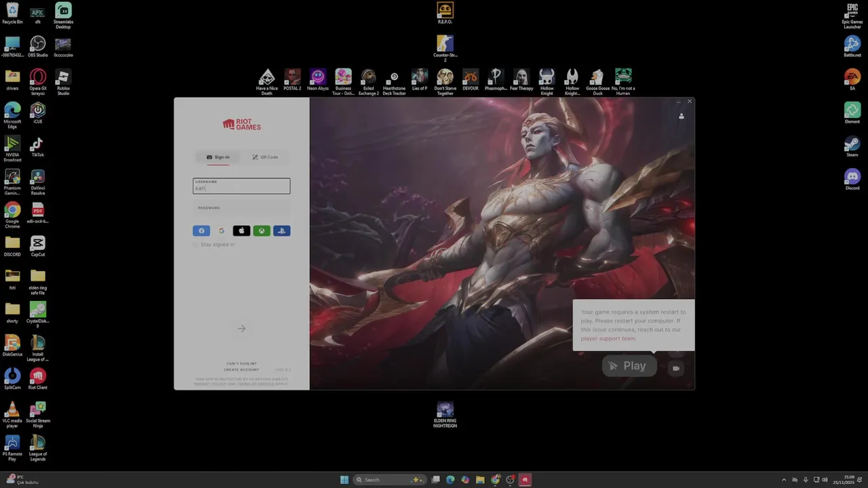The height and width of the screenshot is (488, 868).
Task: Open the iCUE desktop shortcut
Action: click(38, 113)
